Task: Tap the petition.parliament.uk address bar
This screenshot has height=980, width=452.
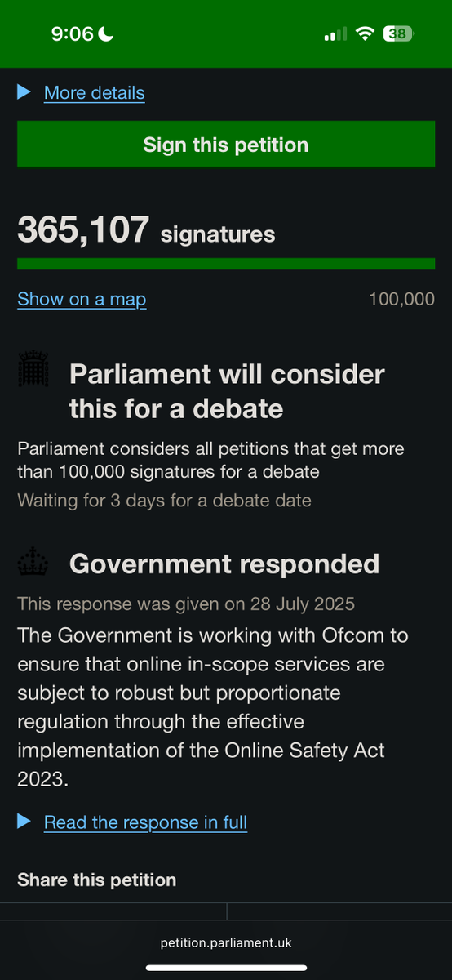Action: (x=226, y=942)
